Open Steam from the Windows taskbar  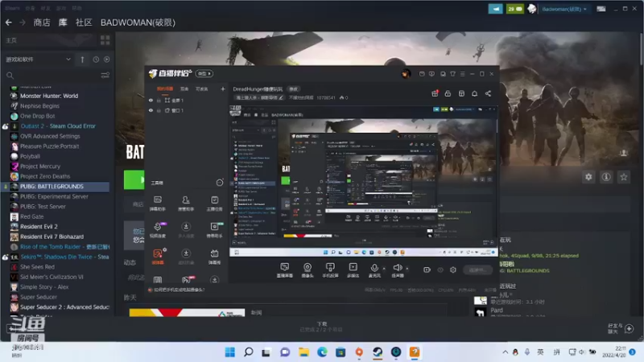378,352
